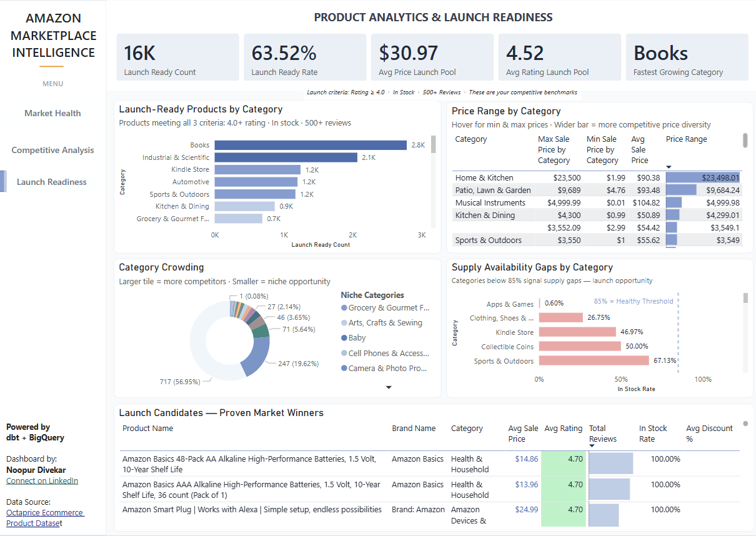The image size is (756, 536).
Task: Select the Books bar in launch-ready chart
Action: click(311, 145)
